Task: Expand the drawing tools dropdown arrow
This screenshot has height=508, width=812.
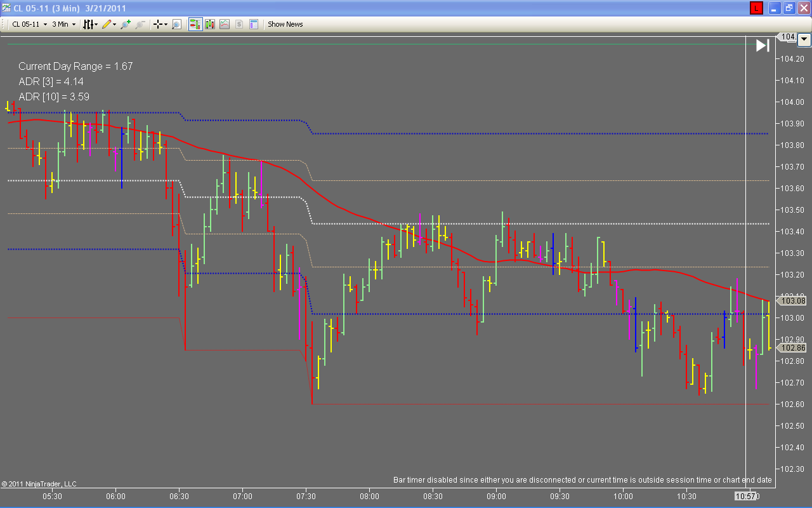Action: pos(115,24)
